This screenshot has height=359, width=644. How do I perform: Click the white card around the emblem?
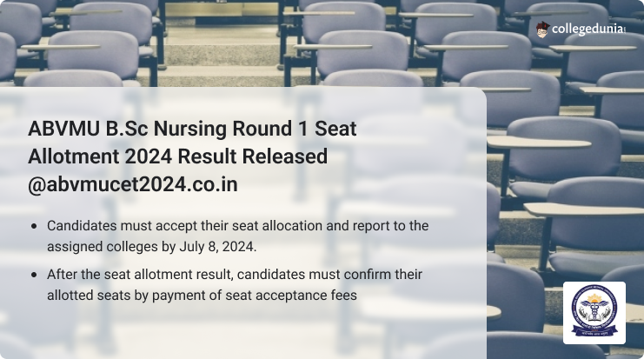tap(594, 313)
